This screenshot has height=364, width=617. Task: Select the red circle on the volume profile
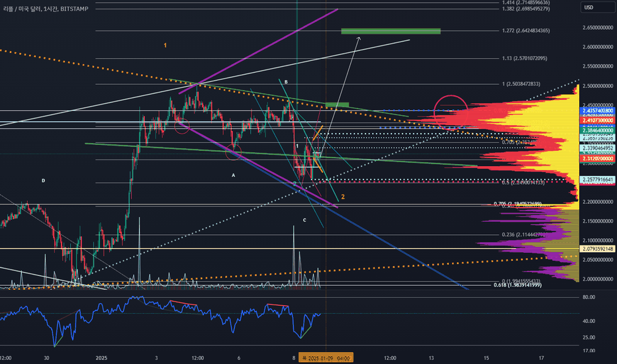coord(451,113)
